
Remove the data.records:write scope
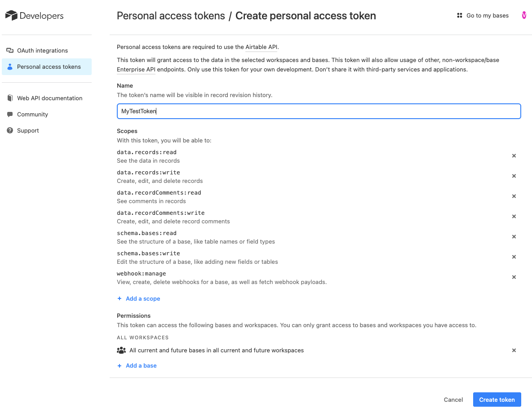pos(514,176)
